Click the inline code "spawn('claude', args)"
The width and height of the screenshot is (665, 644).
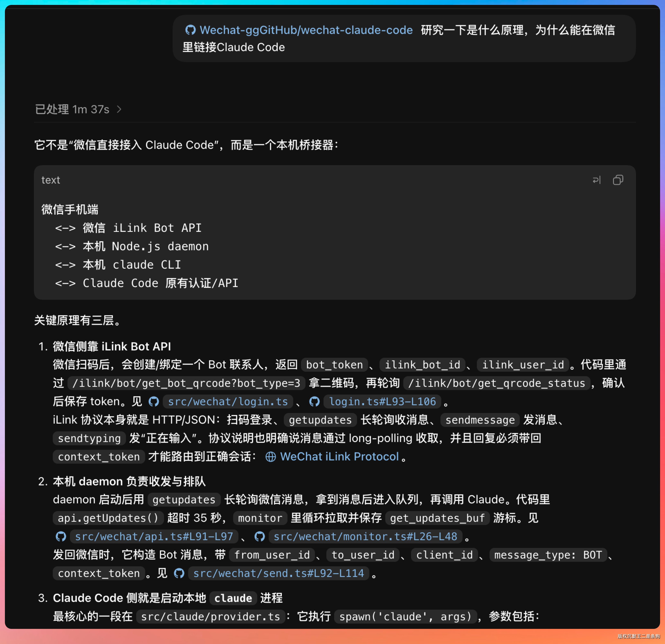pos(406,616)
